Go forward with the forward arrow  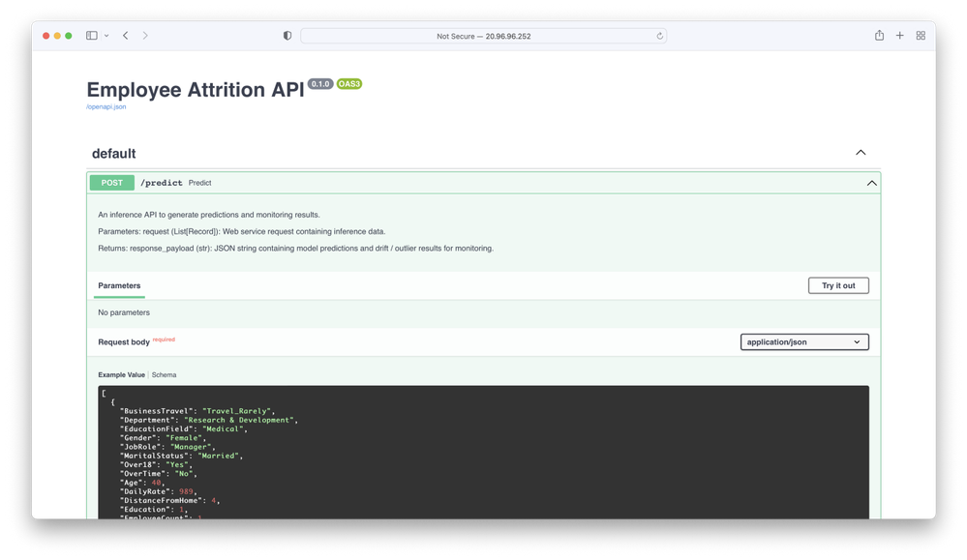[x=145, y=36]
